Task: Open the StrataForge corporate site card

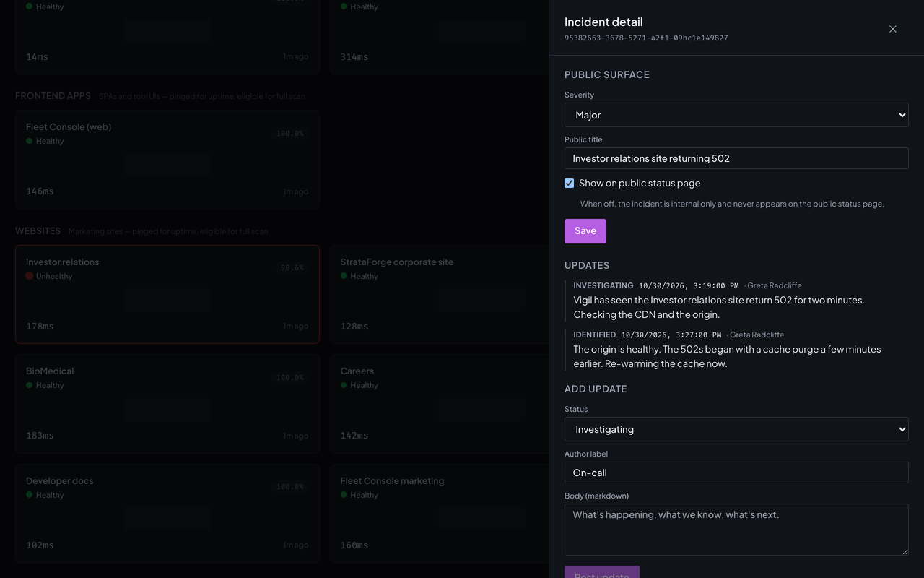Action: pyautogui.click(x=439, y=294)
